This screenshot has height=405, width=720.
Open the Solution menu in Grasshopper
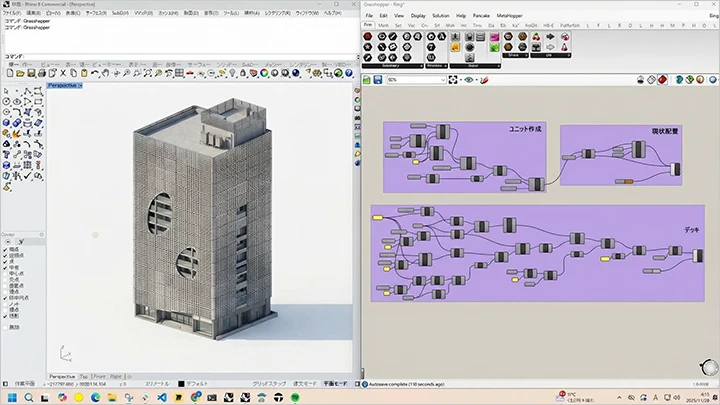[440, 16]
